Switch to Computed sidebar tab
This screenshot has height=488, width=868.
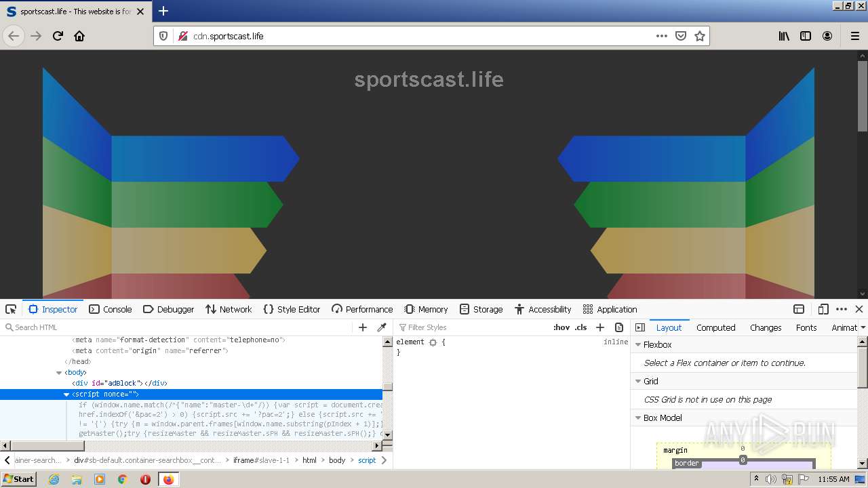[x=715, y=327]
